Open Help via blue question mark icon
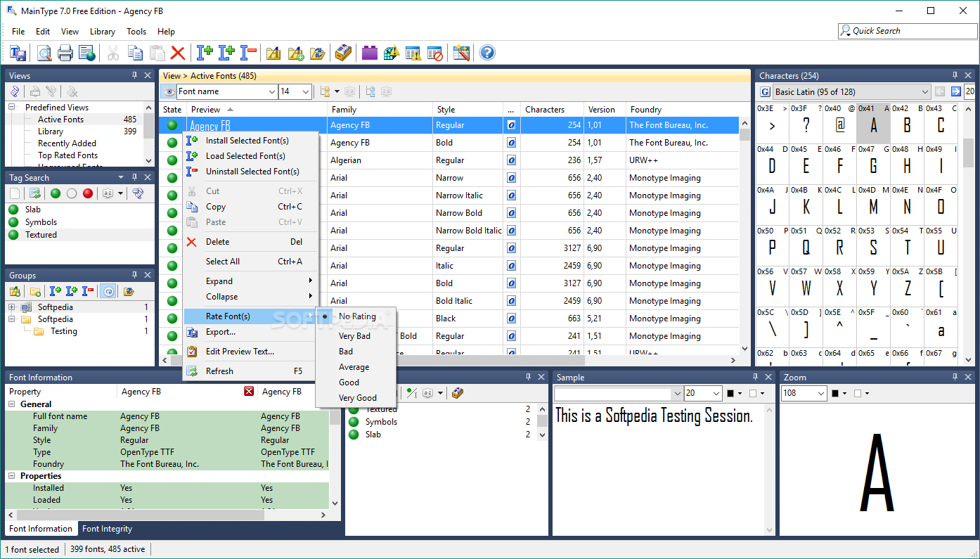 click(487, 53)
